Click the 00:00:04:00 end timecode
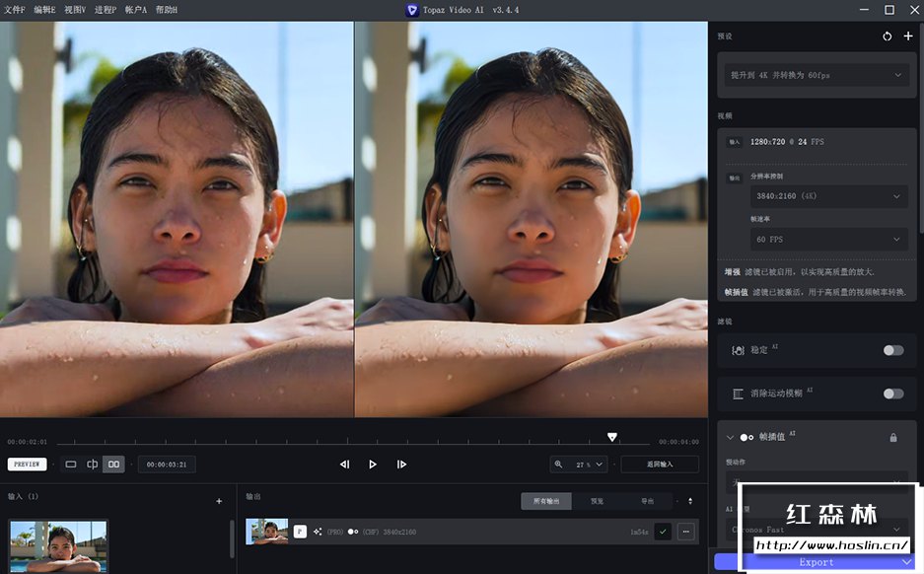 point(678,442)
